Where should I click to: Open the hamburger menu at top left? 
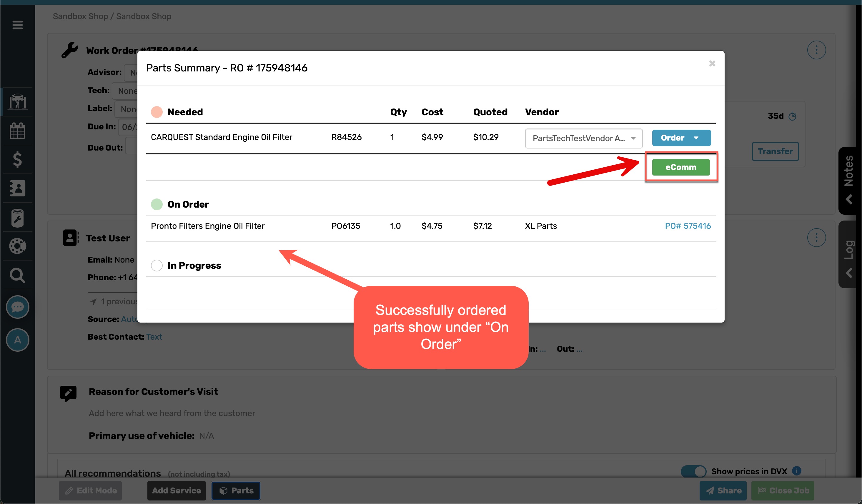(17, 25)
